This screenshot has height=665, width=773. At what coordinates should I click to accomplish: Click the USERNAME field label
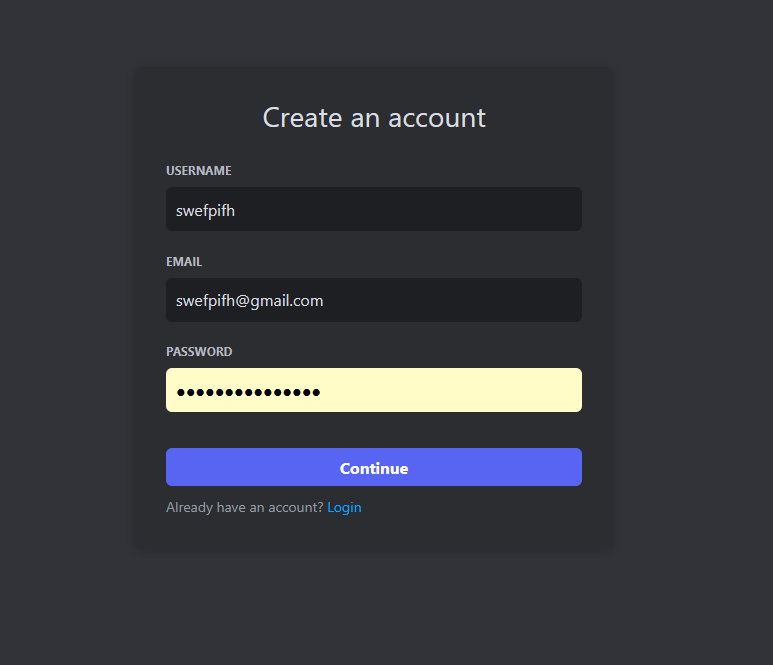198,171
